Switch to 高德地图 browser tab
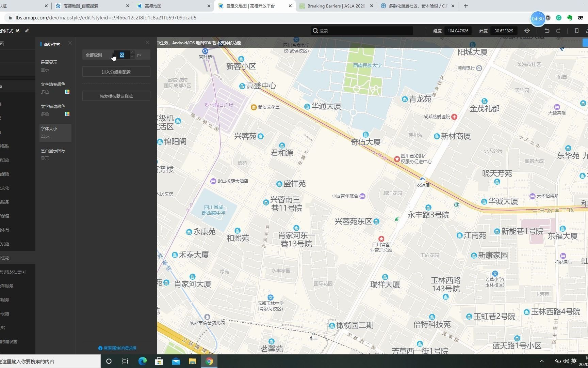Screen dimensions: 588x368 tap(174, 6)
